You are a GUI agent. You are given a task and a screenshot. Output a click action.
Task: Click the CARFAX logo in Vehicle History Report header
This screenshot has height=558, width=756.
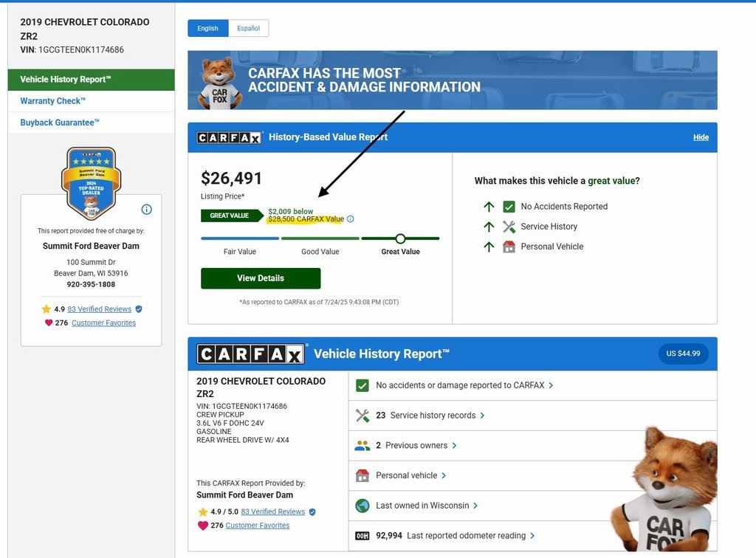(251, 354)
